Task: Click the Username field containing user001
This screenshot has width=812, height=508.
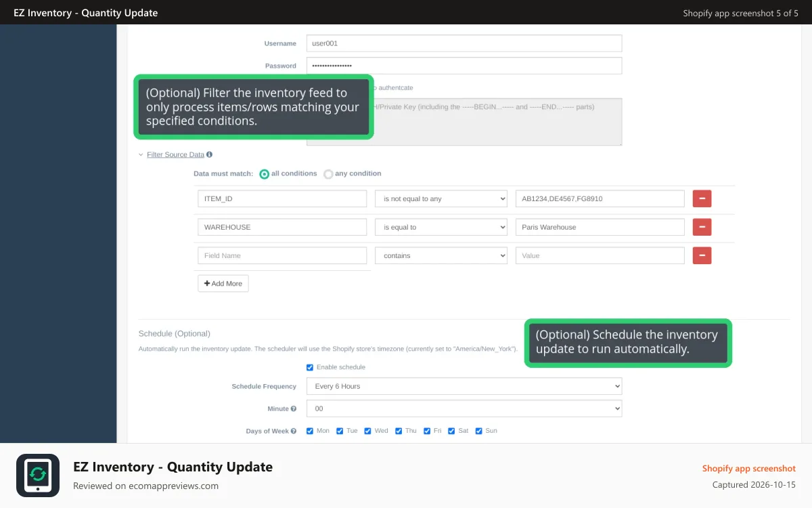Action: [464, 43]
